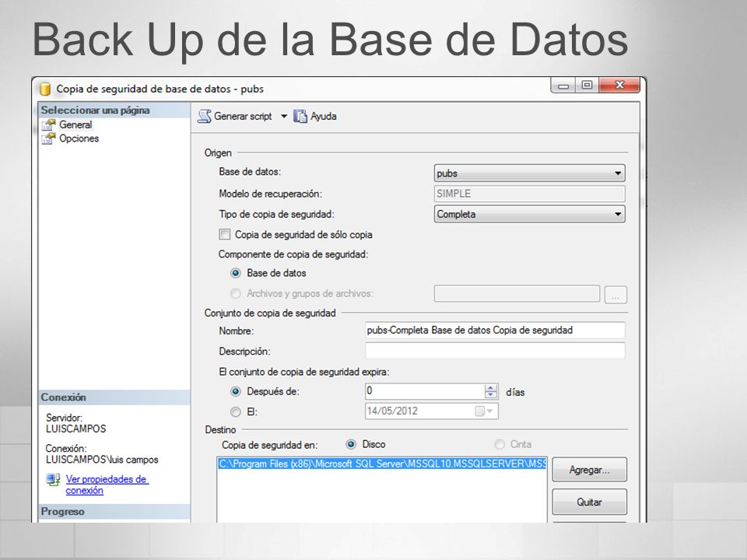This screenshot has height=560, width=747.
Task: Click the LUISCAMPOS server name text
Action: click(x=76, y=429)
